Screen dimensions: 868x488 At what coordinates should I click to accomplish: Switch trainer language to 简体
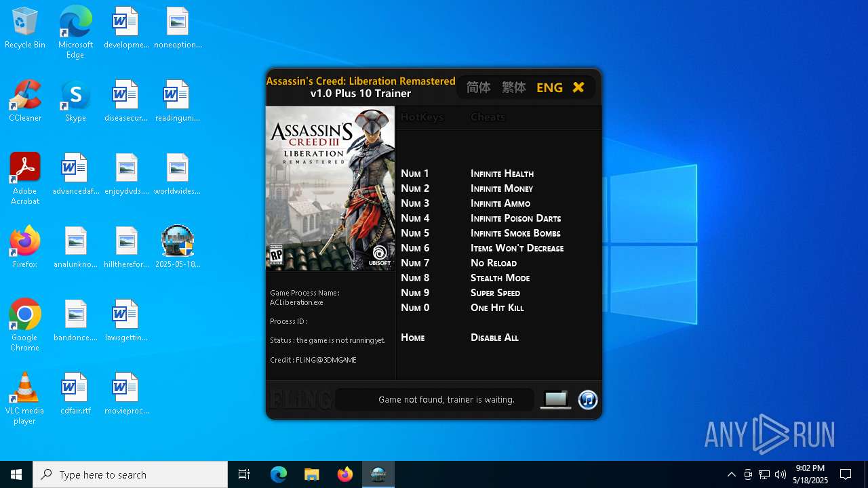click(479, 87)
